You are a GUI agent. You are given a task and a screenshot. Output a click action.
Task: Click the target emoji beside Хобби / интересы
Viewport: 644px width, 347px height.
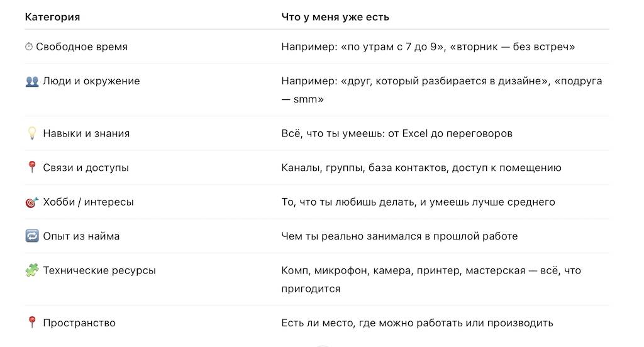(32, 202)
